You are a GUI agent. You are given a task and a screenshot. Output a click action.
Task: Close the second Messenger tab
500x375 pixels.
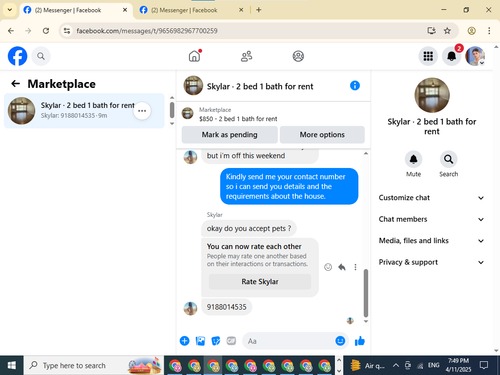[x=241, y=10]
